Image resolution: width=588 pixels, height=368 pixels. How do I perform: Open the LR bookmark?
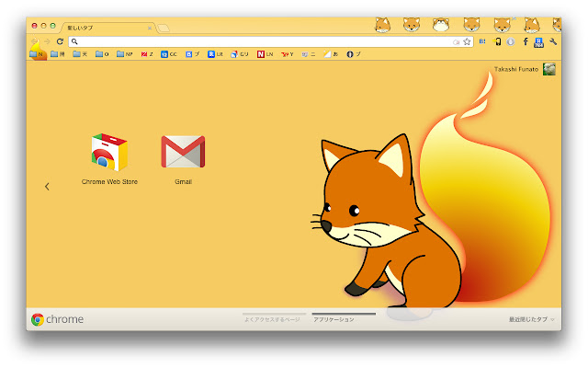click(215, 54)
